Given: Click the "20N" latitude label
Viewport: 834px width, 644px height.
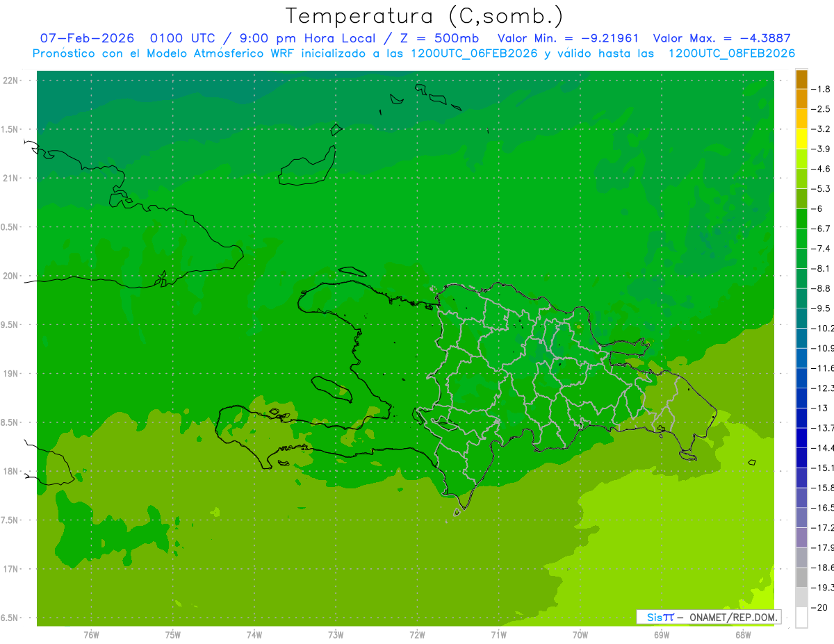Looking at the screenshot, I should point(12,276).
